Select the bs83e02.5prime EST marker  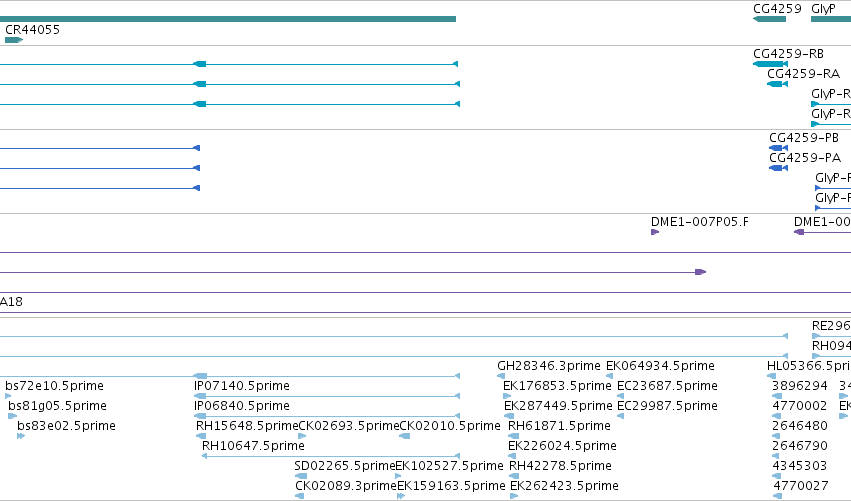tap(21, 436)
